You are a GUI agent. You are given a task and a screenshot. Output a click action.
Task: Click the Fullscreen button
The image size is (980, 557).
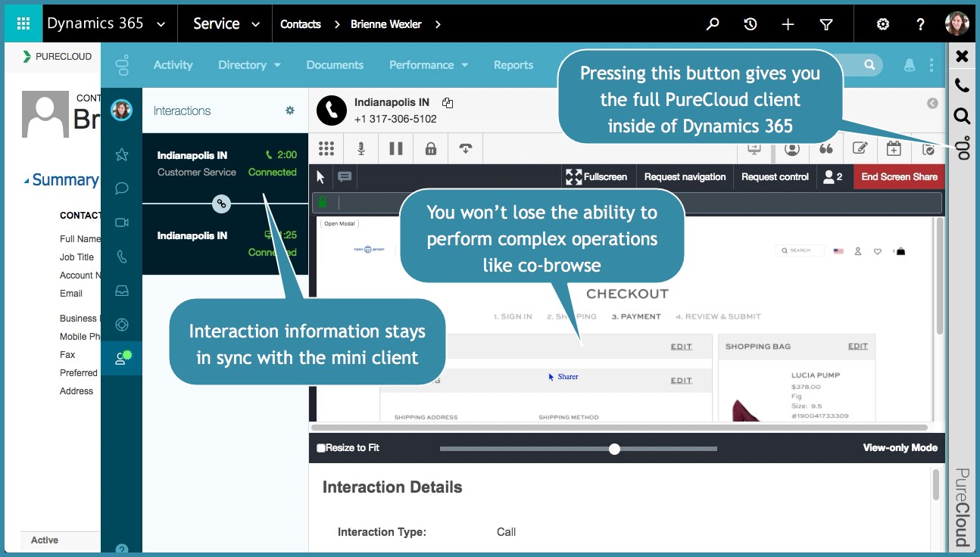[x=597, y=176]
